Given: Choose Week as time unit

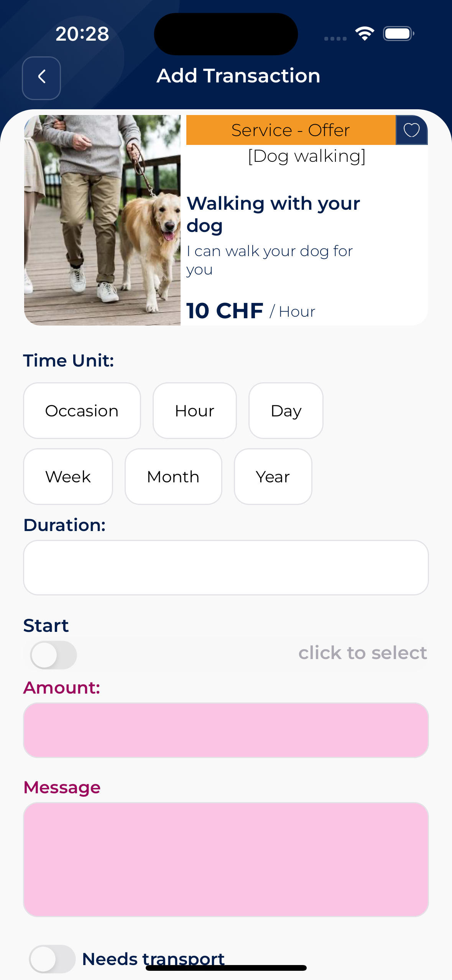Looking at the screenshot, I should 68,477.
